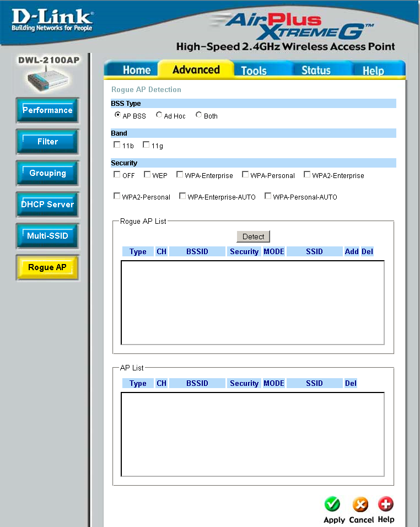The image size is (420, 527).
Task: Click the blue Security section header bar
Action: click(x=254, y=163)
